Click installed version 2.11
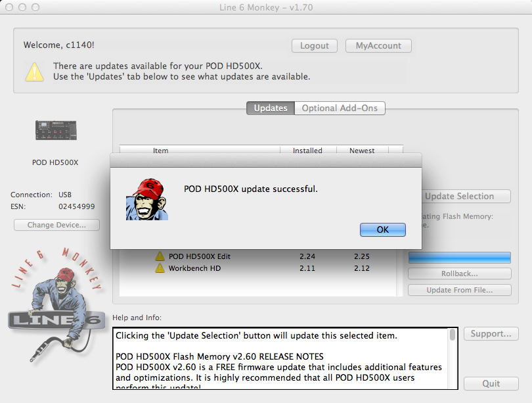Image resolution: width=532 pixels, height=403 pixels. coord(307,268)
